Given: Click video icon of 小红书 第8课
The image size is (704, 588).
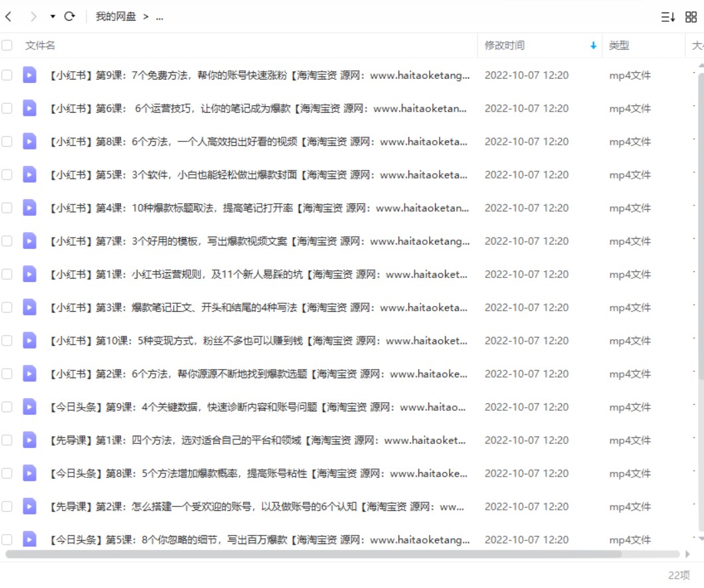Looking at the screenshot, I should [30, 141].
